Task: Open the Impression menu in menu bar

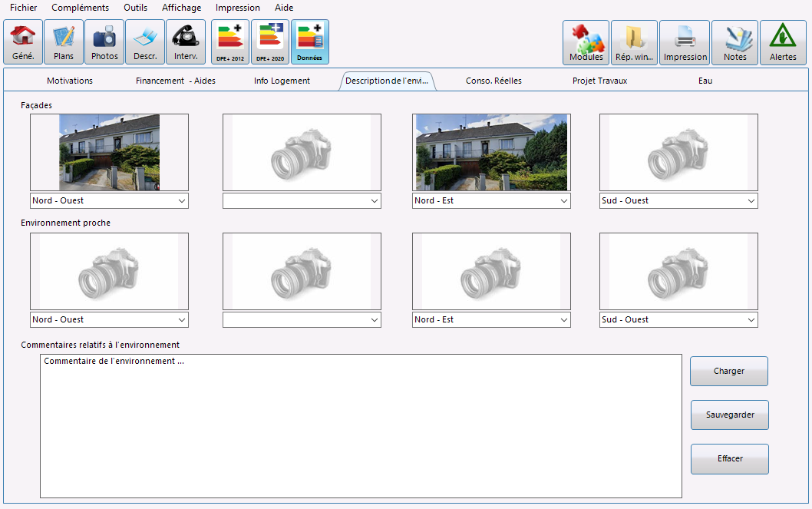Action: (x=238, y=8)
